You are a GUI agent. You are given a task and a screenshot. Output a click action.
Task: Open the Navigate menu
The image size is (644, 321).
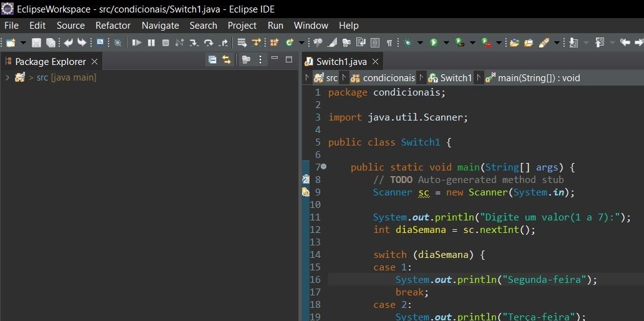click(160, 26)
